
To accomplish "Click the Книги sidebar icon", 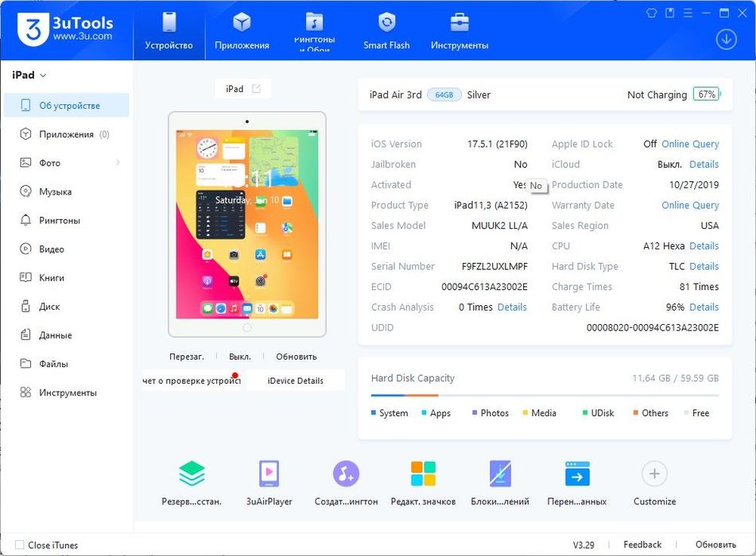I will click(25, 277).
